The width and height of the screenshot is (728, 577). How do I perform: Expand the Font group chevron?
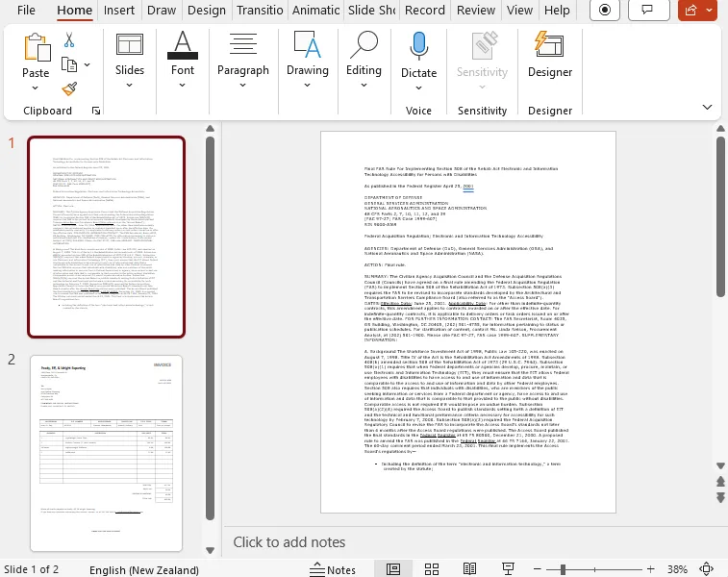point(182,85)
